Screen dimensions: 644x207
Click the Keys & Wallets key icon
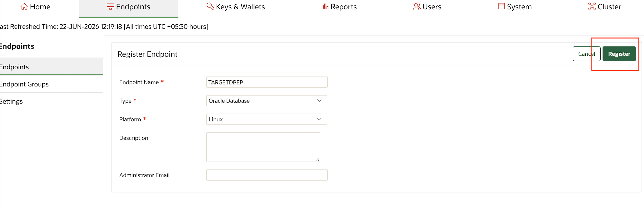tap(210, 6)
